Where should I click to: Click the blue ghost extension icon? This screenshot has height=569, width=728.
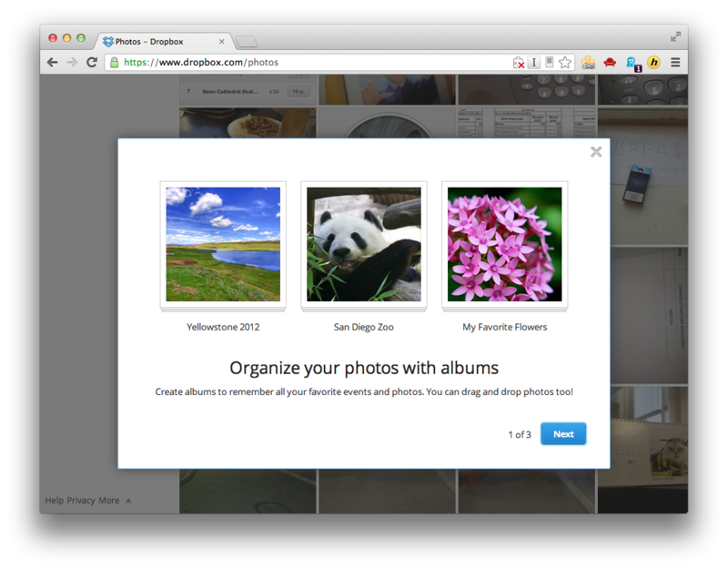click(632, 62)
